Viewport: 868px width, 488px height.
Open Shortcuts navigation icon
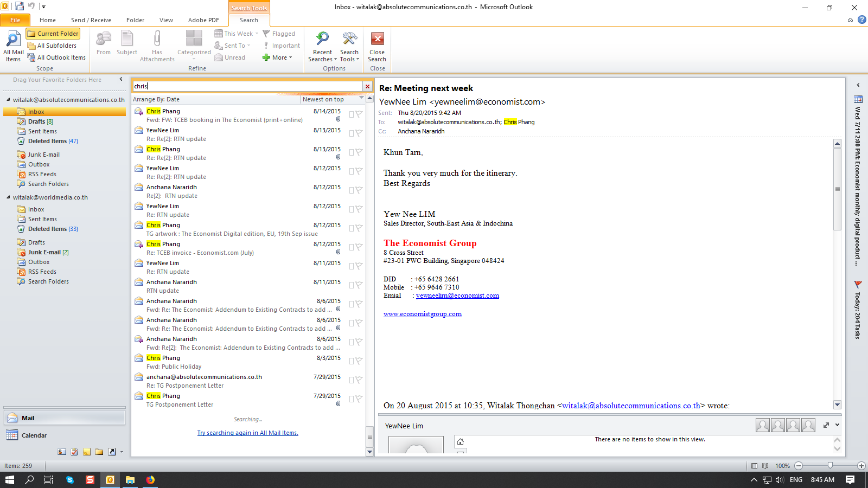point(112,452)
